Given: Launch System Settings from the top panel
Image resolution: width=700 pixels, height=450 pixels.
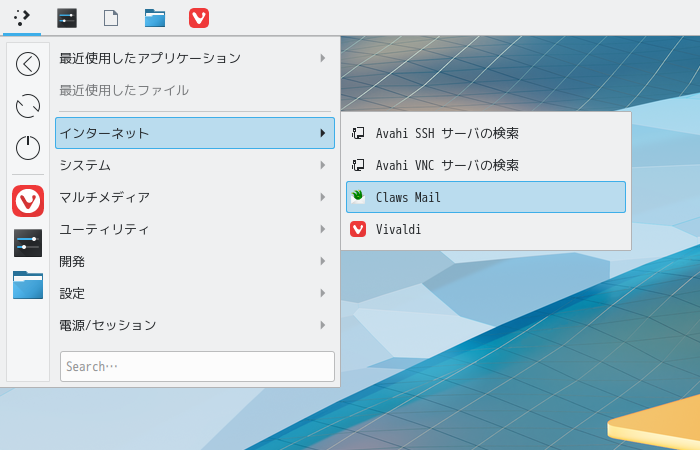Looking at the screenshot, I should (x=67, y=18).
